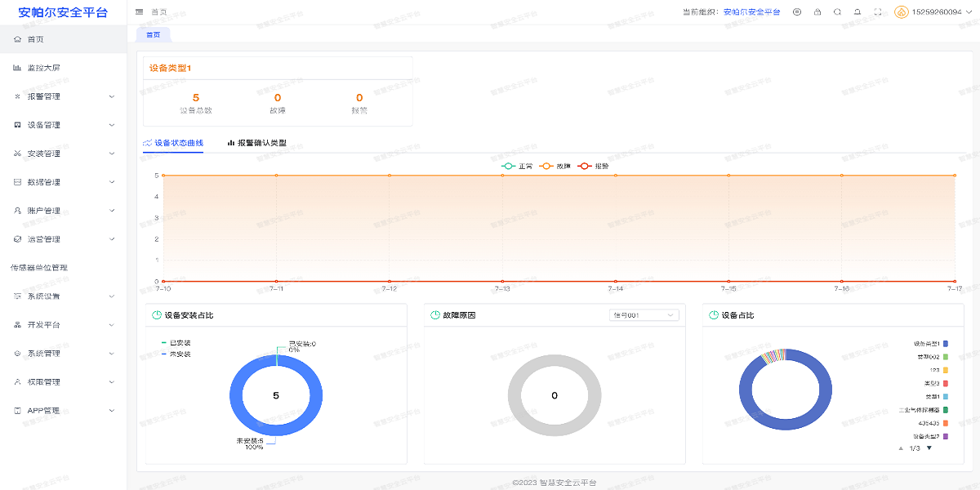Open search using the magnifier icon
This screenshot has height=490, width=980.
(x=837, y=11)
